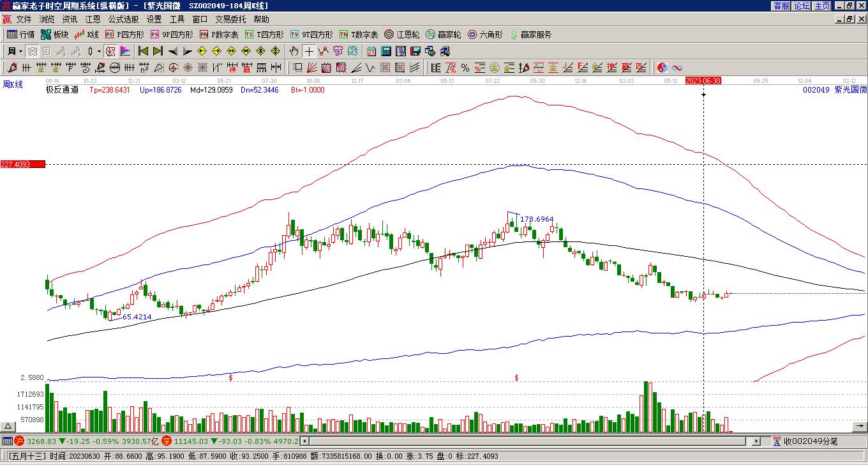Viewport: 868px width, 465px height.
Task: Jump to first bar with skip-back icon
Action: (x=143, y=51)
